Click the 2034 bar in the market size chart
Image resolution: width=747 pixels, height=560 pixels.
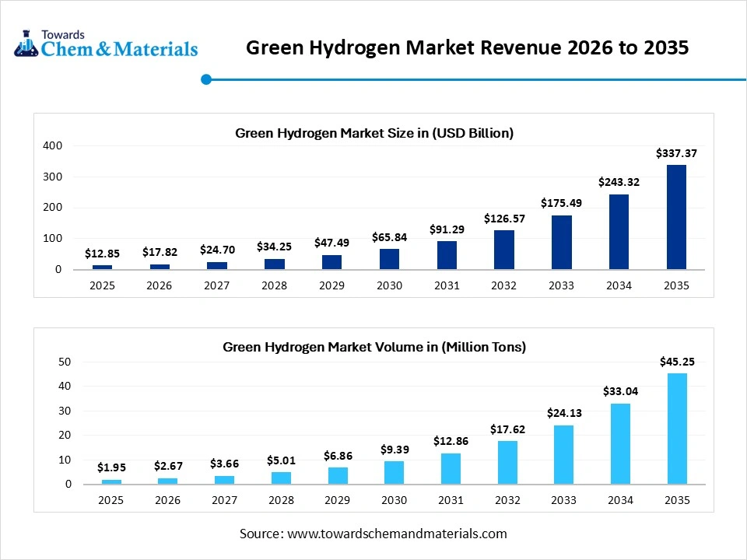click(x=619, y=232)
